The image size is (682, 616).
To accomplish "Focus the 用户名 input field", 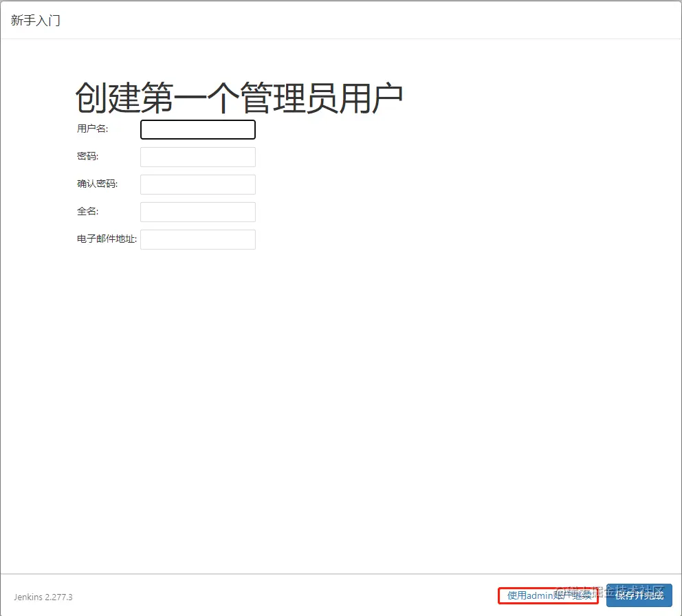I will point(198,130).
